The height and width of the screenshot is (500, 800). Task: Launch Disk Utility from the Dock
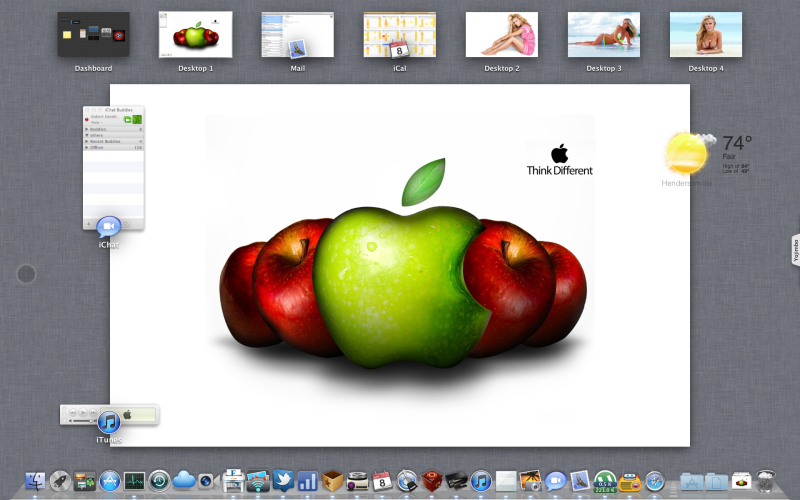click(x=407, y=481)
